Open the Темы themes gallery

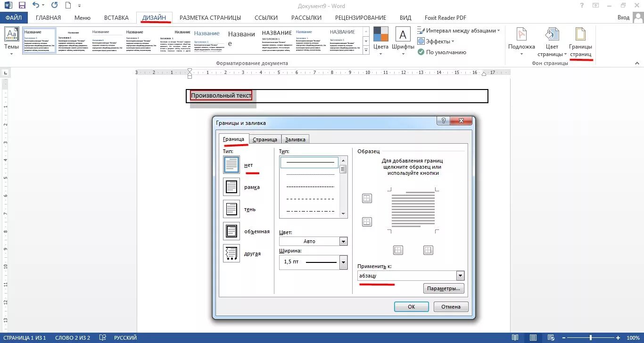pyautogui.click(x=11, y=41)
